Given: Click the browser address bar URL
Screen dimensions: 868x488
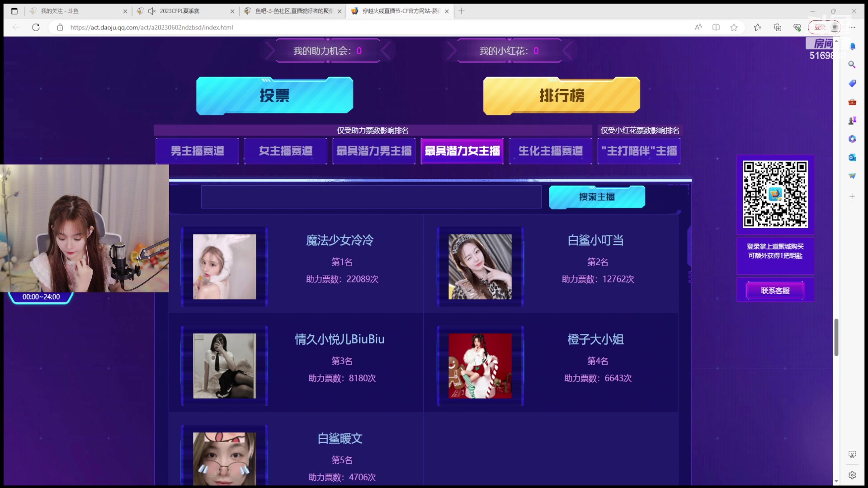Looking at the screenshot, I should click(151, 28).
